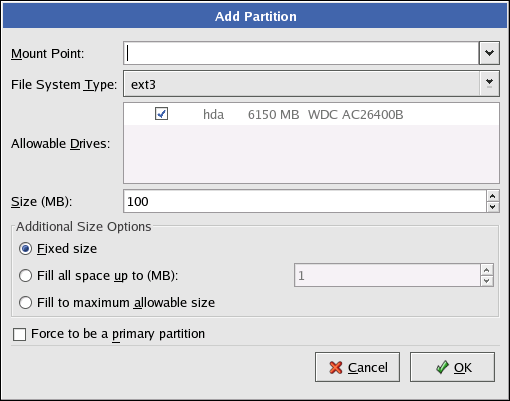
Task: Decrease Size (MB) with down arrow
Action: (x=493, y=207)
